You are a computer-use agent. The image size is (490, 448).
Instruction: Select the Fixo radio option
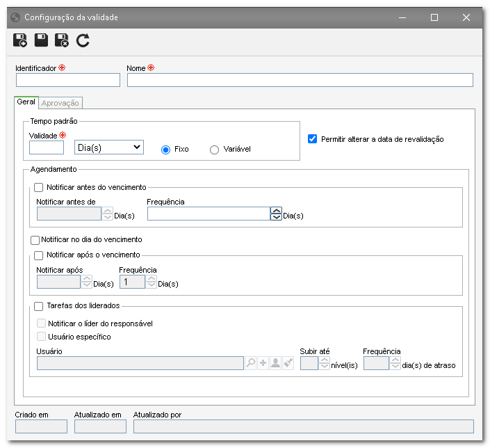165,150
